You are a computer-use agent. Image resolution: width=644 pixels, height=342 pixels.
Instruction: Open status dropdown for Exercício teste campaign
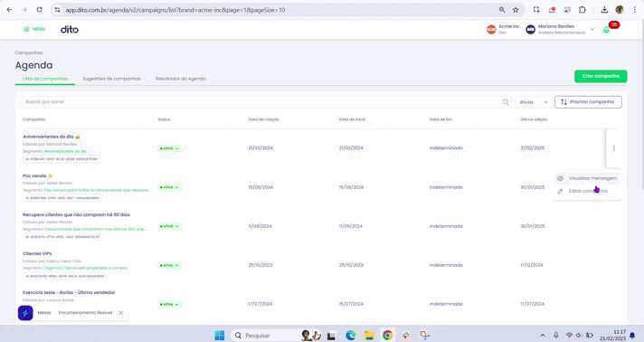(x=169, y=305)
